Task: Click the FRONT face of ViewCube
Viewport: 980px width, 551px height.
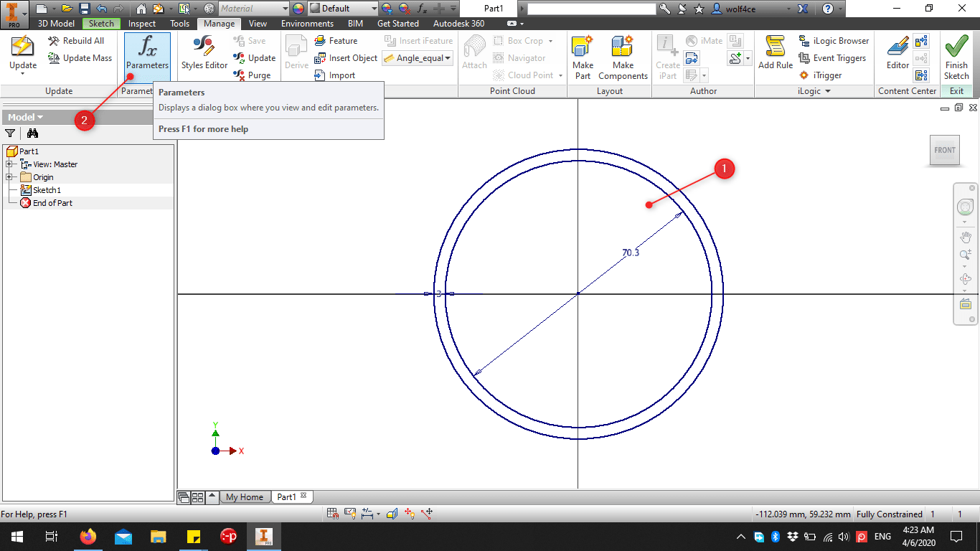Action: [944, 151]
